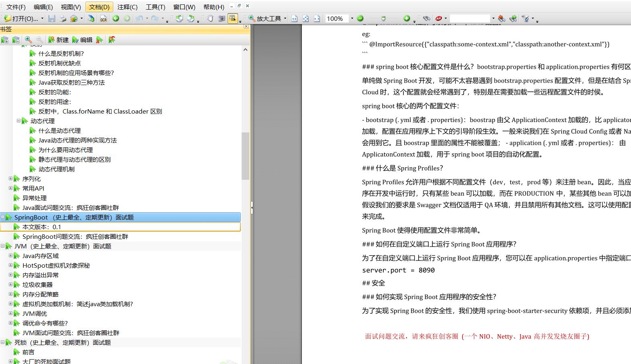631x364 pixels.
Task: Click Find Next binoculars icon
Action: 513,18
